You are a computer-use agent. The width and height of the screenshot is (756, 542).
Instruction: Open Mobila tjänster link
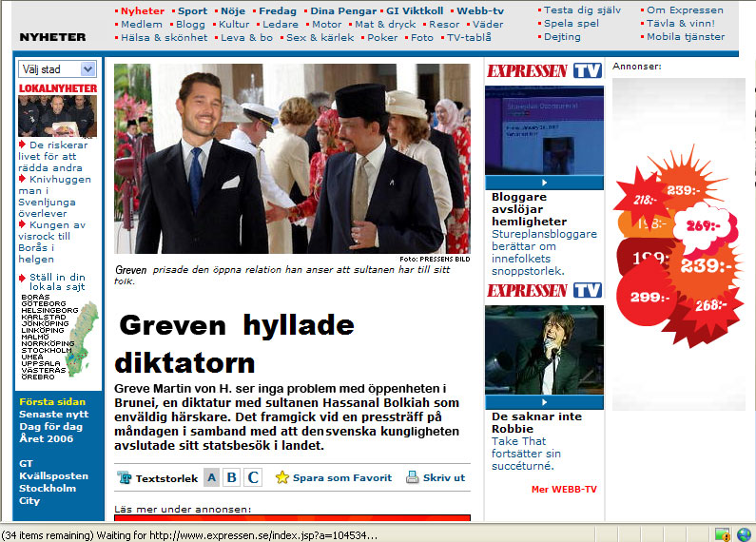click(686, 37)
